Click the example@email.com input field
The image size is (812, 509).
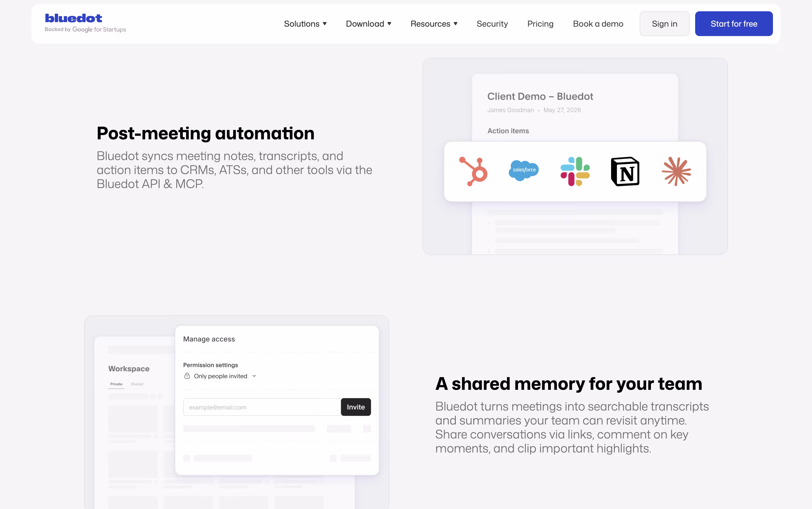(262, 407)
